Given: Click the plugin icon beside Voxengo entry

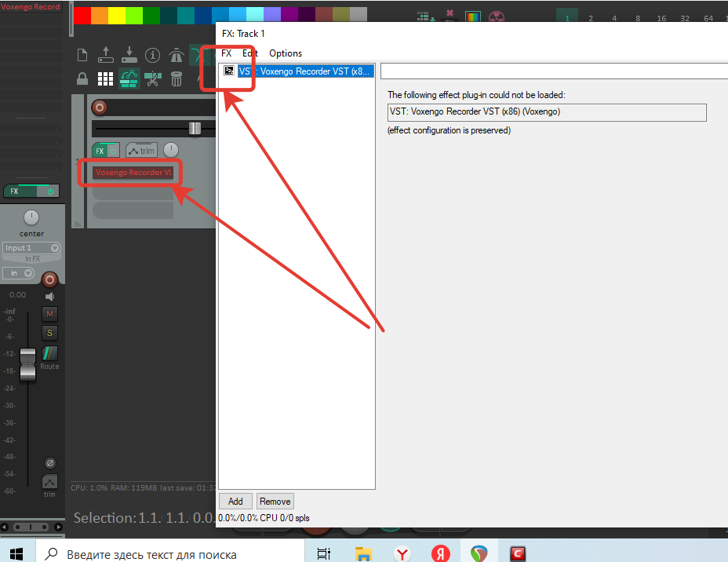Looking at the screenshot, I should (229, 71).
